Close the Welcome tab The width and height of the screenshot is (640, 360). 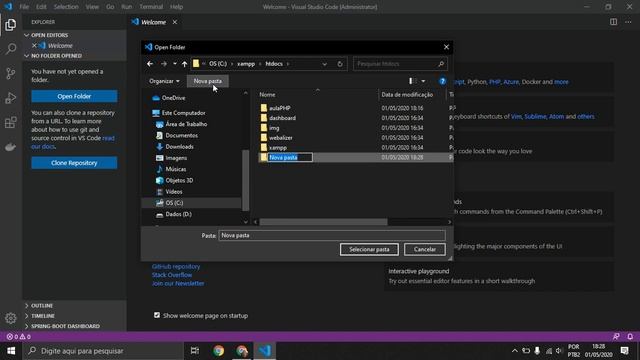click(x=175, y=22)
